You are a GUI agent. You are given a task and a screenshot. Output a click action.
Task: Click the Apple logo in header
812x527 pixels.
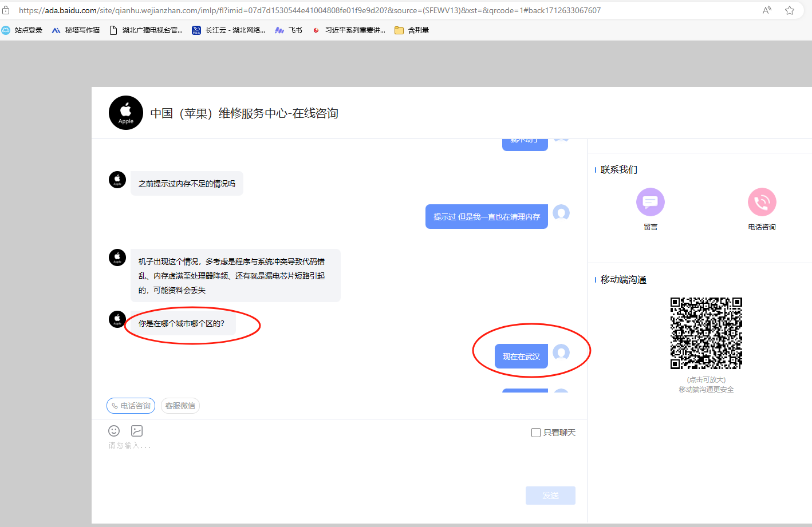pyautogui.click(x=126, y=113)
